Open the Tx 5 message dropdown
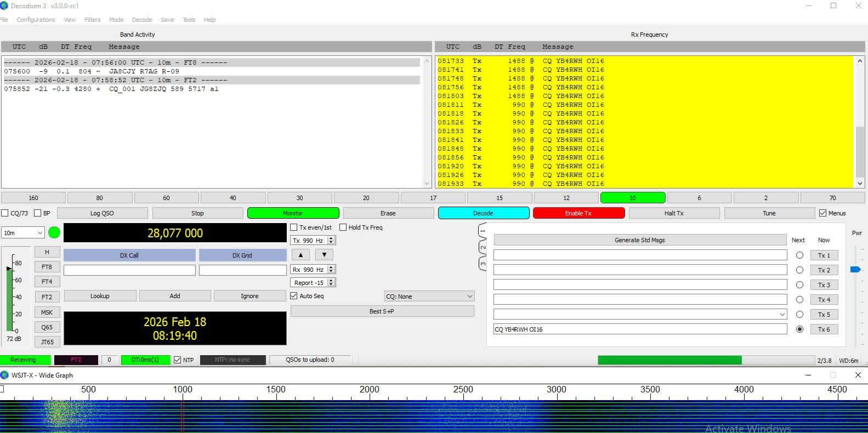868x433 pixels. 782,315
